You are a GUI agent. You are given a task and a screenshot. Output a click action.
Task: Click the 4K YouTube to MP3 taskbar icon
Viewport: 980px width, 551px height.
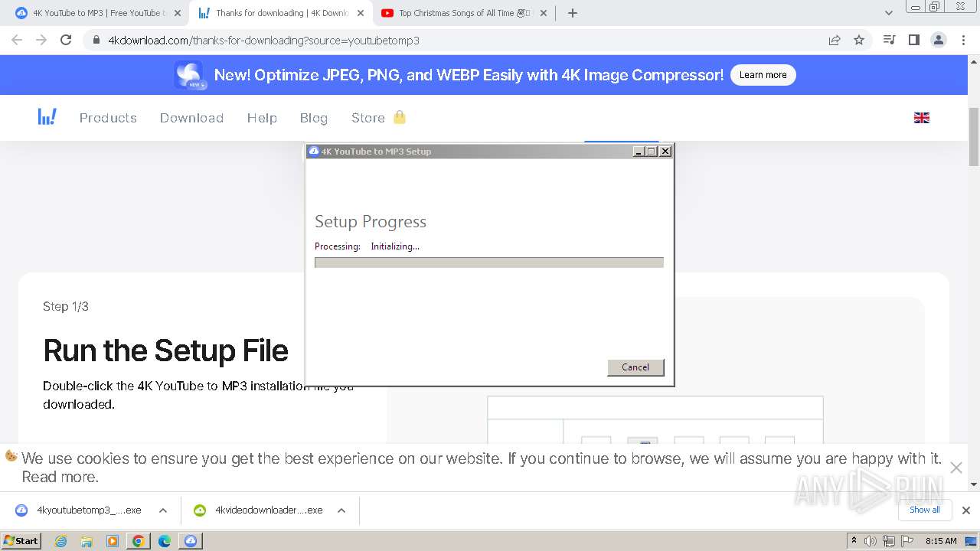(191, 541)
